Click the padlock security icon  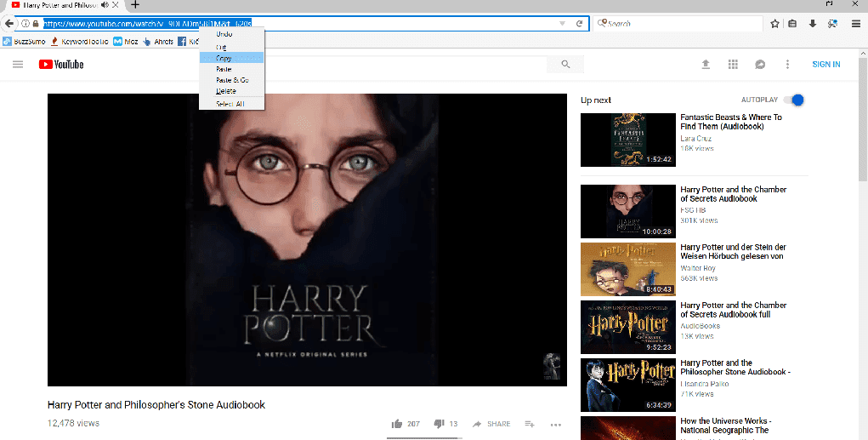click(x=36, y=24)
